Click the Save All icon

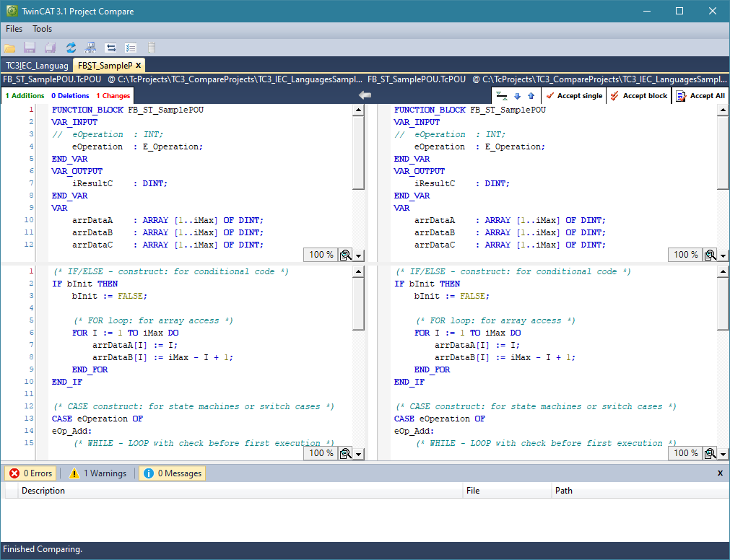50,48
